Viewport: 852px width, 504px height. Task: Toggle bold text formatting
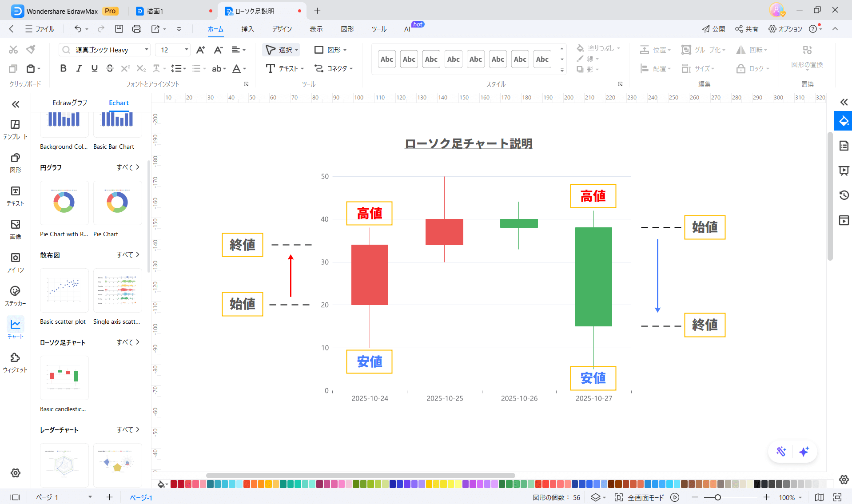click(63, 68)
